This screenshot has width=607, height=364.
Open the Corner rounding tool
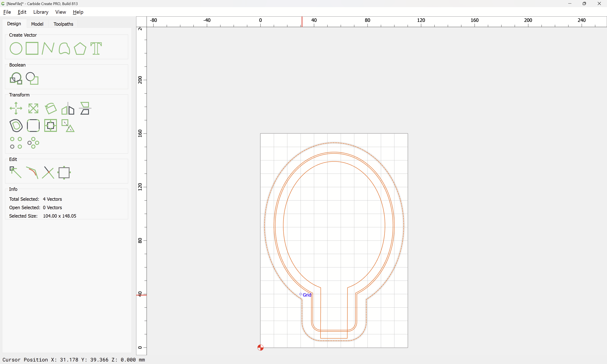[x=33, y=125]
